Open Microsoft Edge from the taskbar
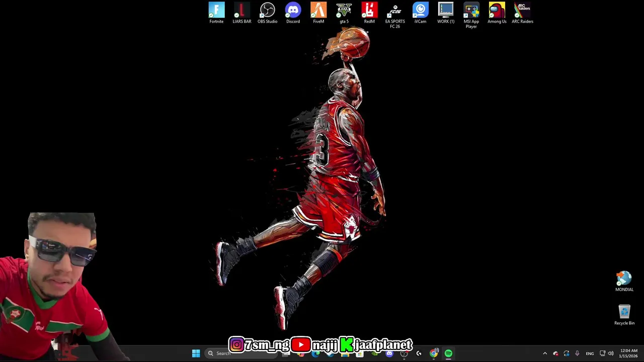The height and width of the screenshot is (362, 644). point(315,353)
